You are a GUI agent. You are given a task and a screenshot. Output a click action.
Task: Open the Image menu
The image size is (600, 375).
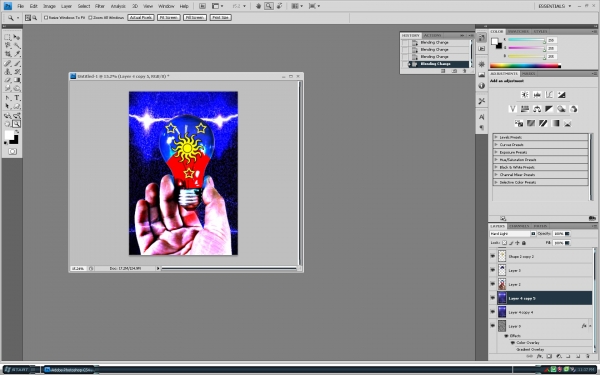click(x=49, y=6)
